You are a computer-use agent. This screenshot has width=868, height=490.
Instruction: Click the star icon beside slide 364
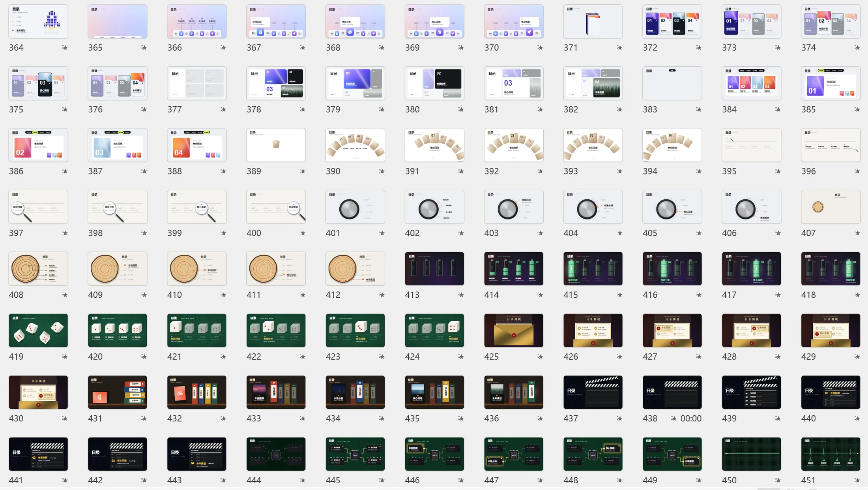coord(65,48)
